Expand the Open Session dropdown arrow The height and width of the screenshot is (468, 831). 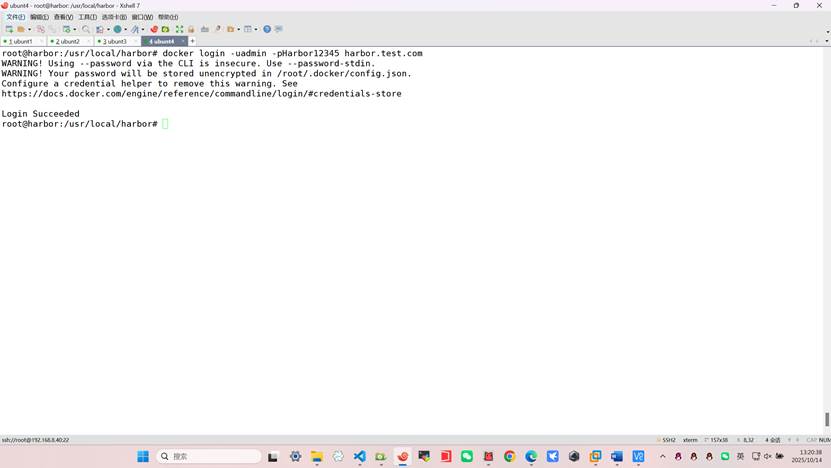[x=29, y=29]
